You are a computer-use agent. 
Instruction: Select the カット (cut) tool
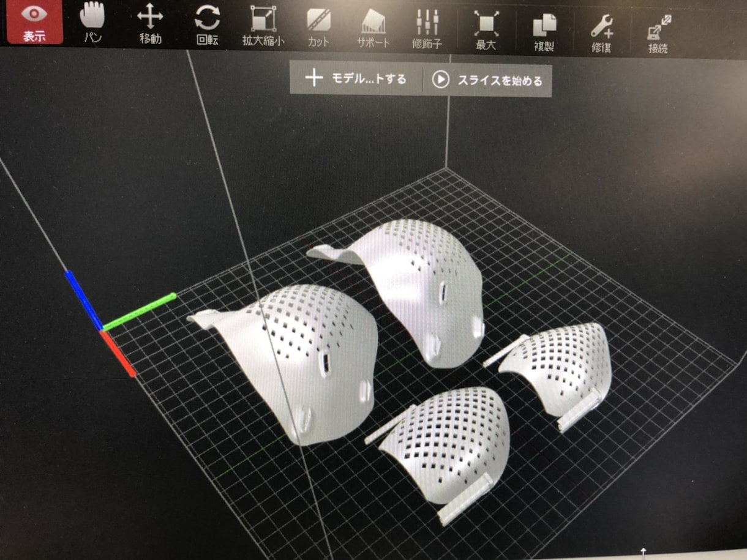[318, 27]
